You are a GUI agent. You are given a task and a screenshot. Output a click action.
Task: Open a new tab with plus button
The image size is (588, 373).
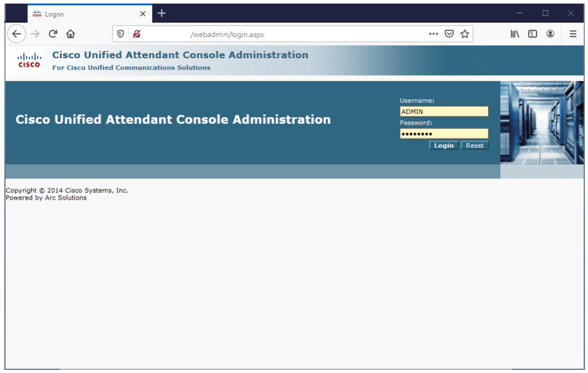pos(161,14)
